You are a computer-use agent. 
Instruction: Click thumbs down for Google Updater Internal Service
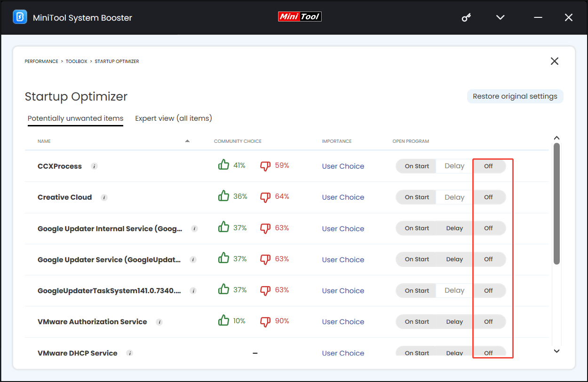point(266,228)
